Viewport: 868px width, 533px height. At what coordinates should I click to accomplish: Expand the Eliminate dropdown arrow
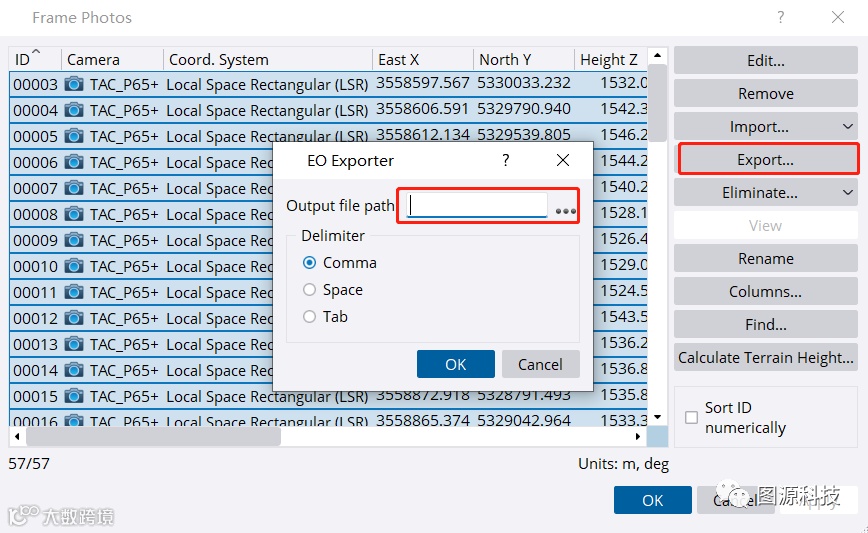click(x=848, y=193)
